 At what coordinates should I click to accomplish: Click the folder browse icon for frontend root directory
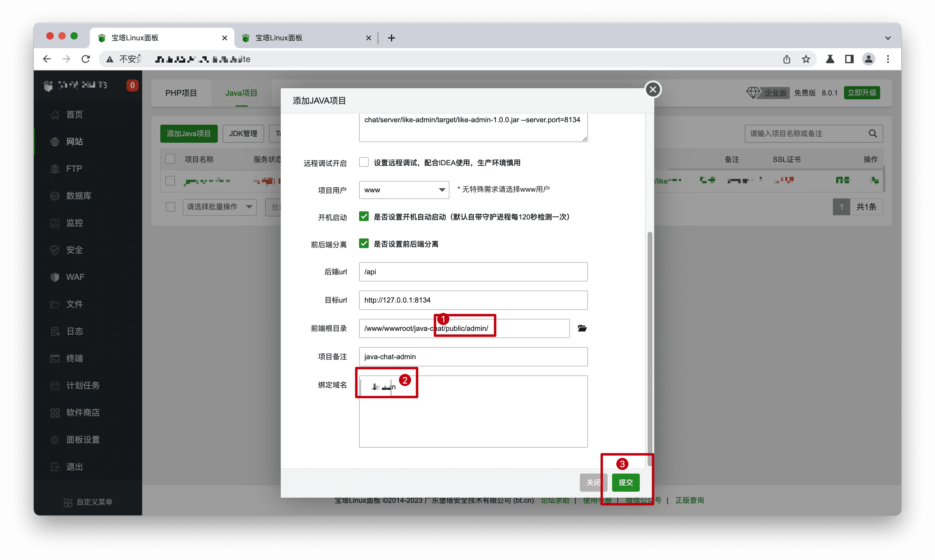582,328
